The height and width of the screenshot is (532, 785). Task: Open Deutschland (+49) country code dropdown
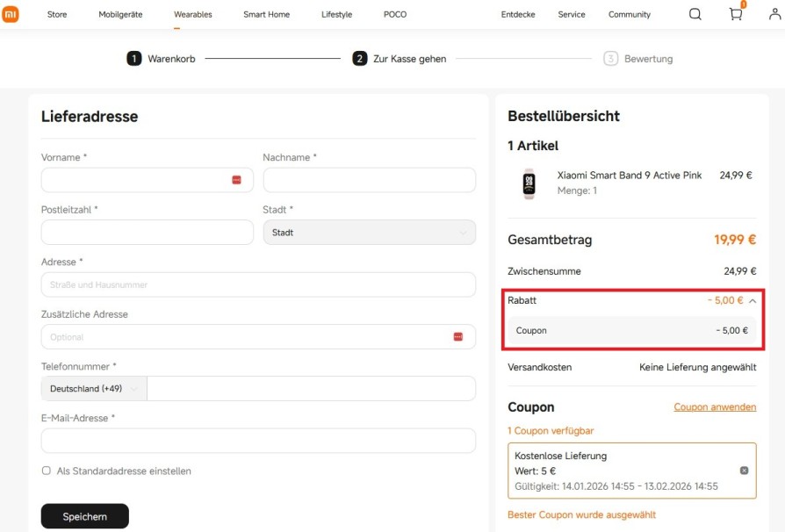click(94, 389)
